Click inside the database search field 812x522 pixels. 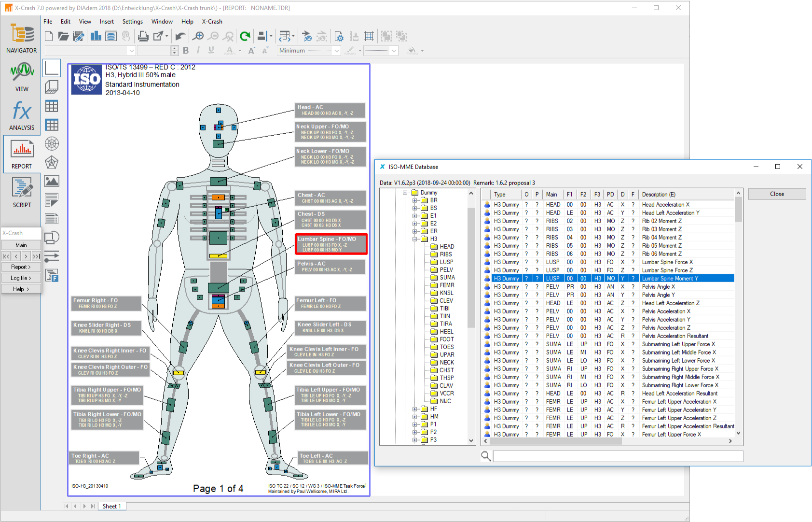point(618,456)
